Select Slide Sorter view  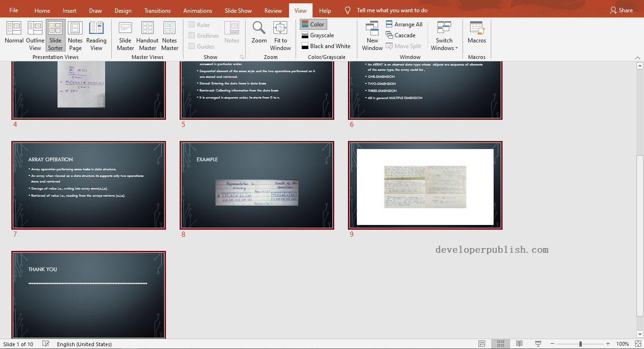(55, 35)
